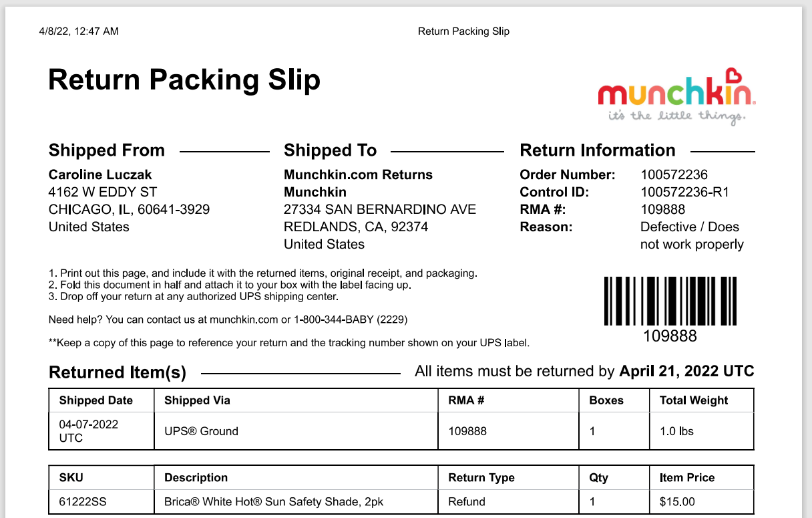Click the SKU cell 61222SS
The image size is (812, 518).
coord(101,501)
